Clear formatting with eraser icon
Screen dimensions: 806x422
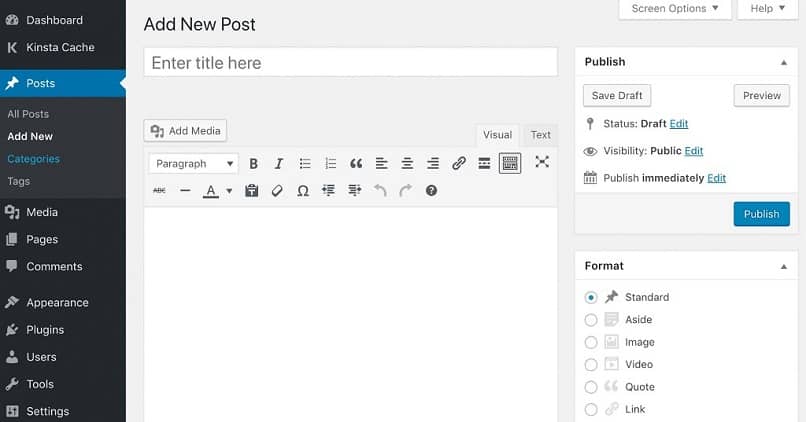[277, 191]
